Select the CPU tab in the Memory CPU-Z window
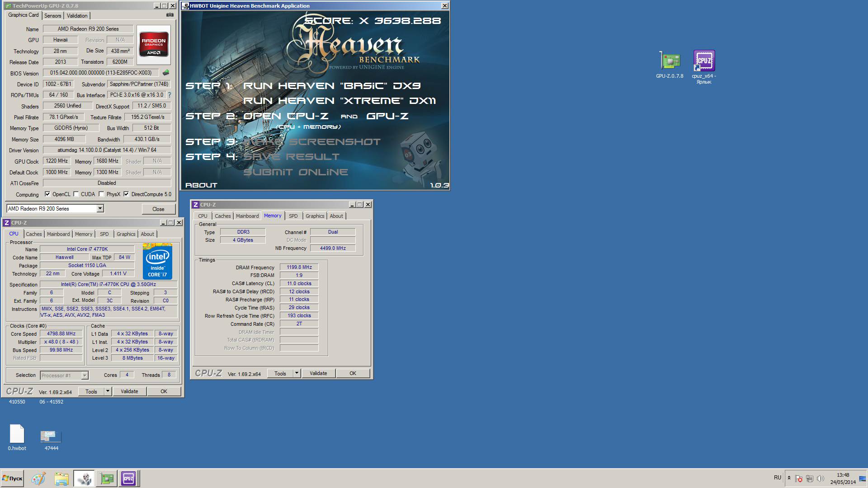 [203, 216]
